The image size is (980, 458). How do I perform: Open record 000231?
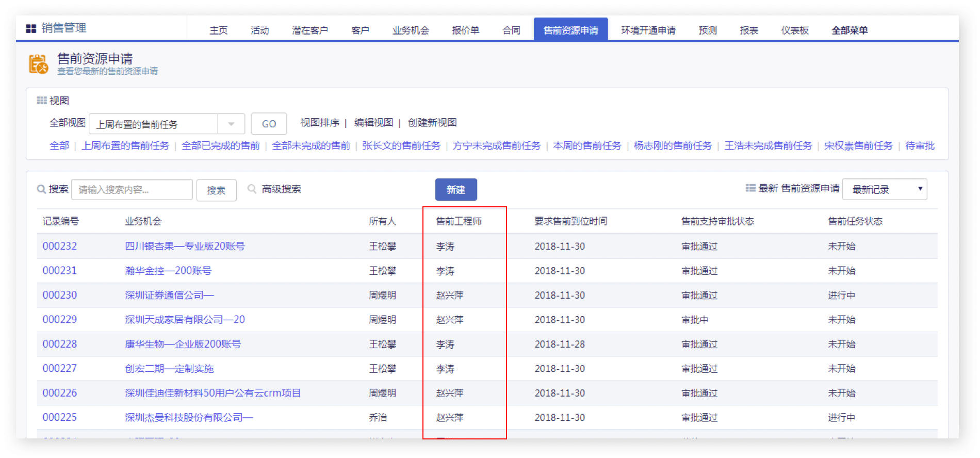[x=60, y=271]
